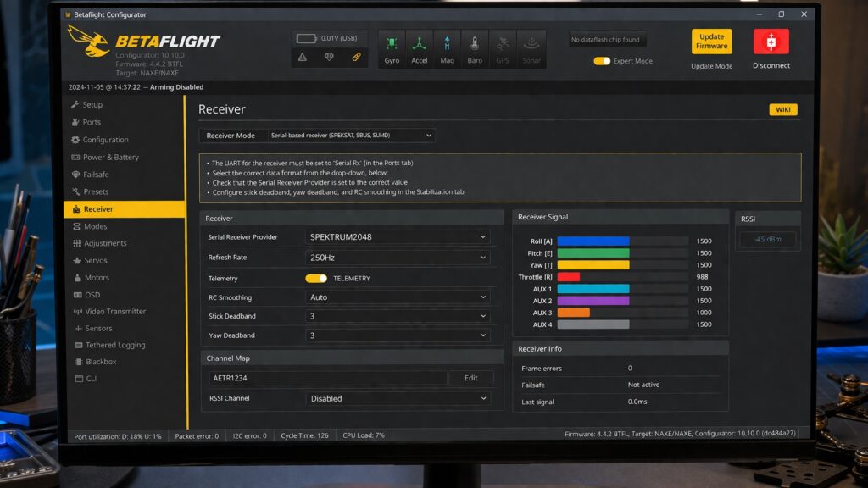This screenshot has width=868, height=488.
Task: Open the Yaw Deadband dropdown
Action: coord(398,335)
